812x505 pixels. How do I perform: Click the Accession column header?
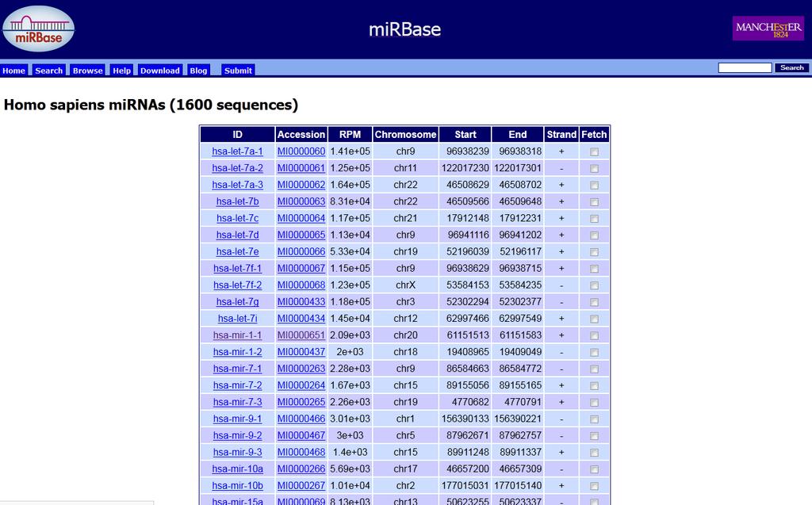(x=301, y=135)
